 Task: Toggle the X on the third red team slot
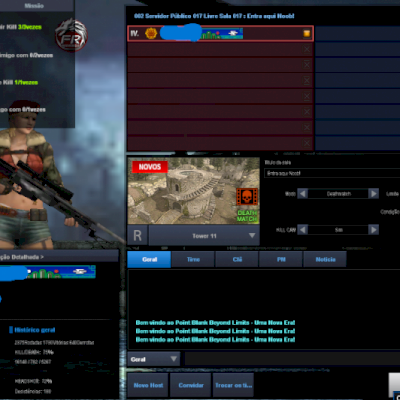tap(307, 65)
